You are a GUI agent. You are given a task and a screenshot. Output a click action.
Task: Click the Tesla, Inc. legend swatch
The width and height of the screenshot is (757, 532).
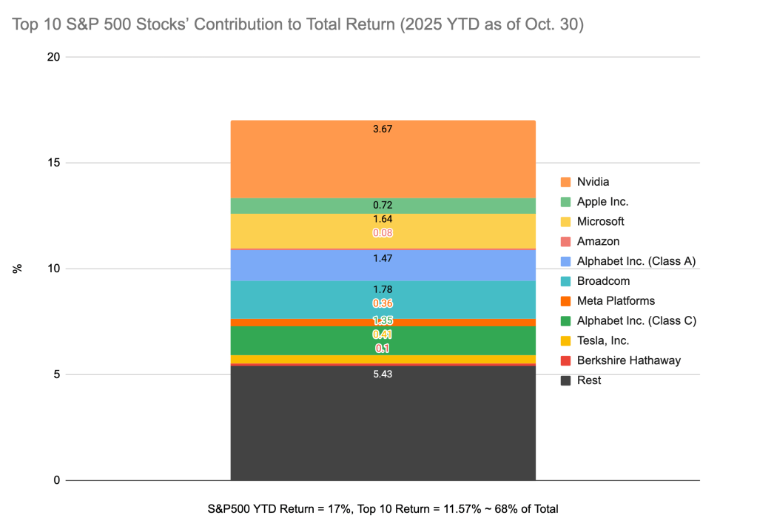(566, 340)
